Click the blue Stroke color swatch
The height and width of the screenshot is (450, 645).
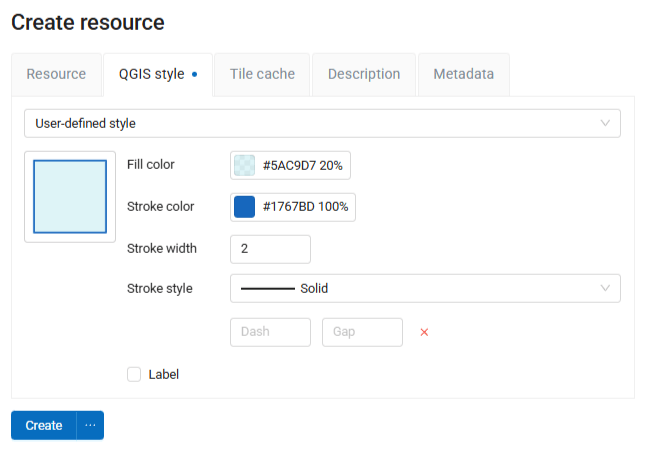tap(244, 207)
